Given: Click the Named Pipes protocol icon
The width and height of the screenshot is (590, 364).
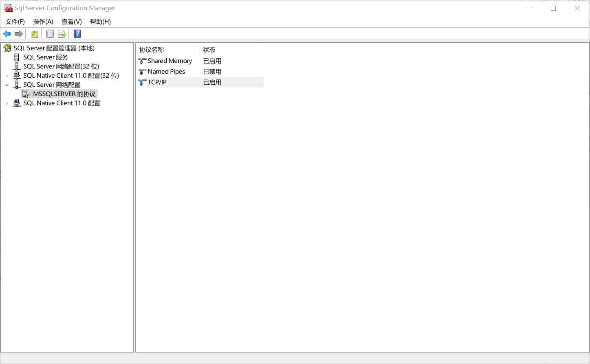Looking at the screenshot, I should click(142, 72).
